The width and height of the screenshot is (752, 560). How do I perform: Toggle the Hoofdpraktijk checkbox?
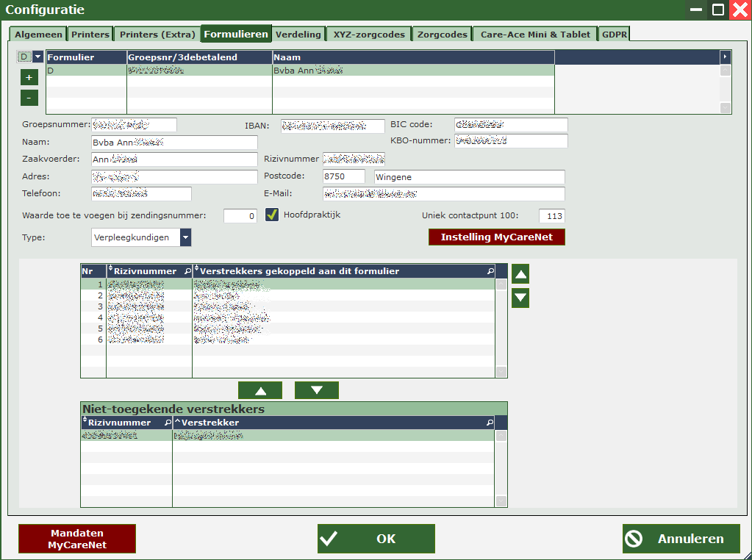[x=272, y=215]
